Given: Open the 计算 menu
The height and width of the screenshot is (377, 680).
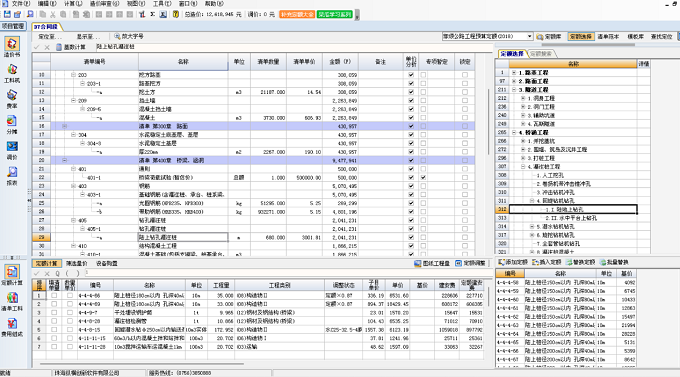Looking at the screenshot, I should pyautogui.click(x=73, y=3).
